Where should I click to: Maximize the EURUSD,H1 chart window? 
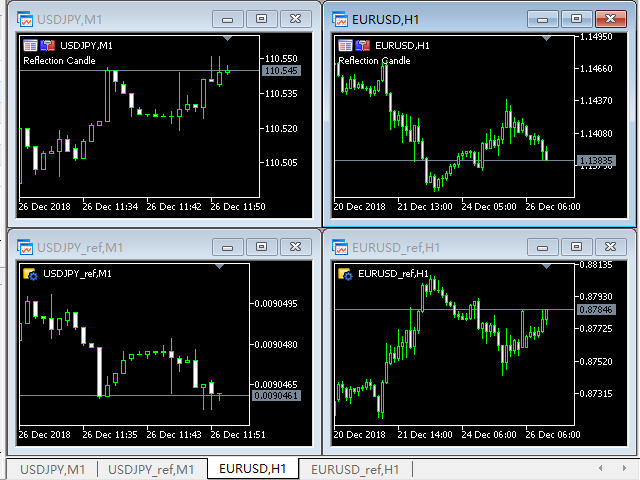(576, 19)
